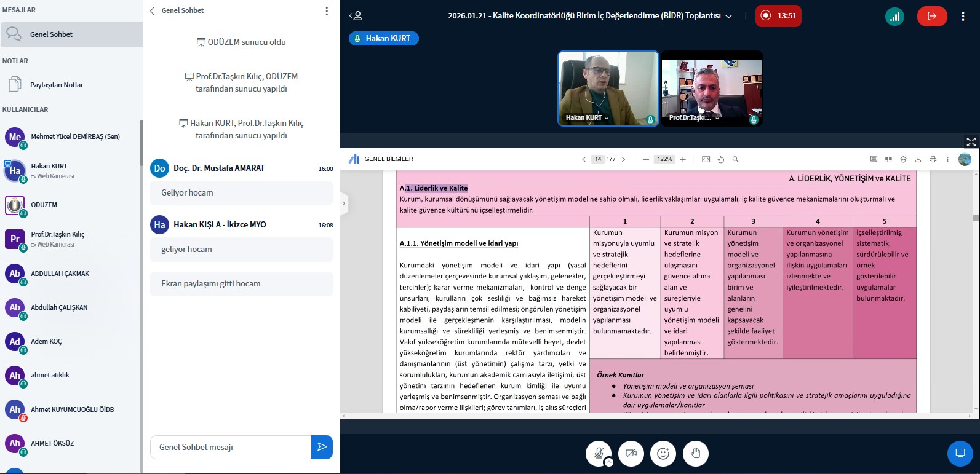Turn on the webcam sharing button

631,453
